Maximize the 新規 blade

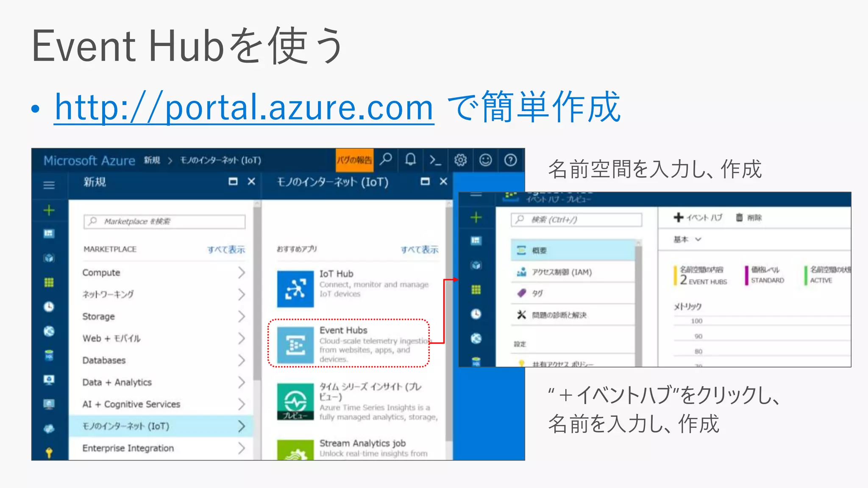point(233,182)
